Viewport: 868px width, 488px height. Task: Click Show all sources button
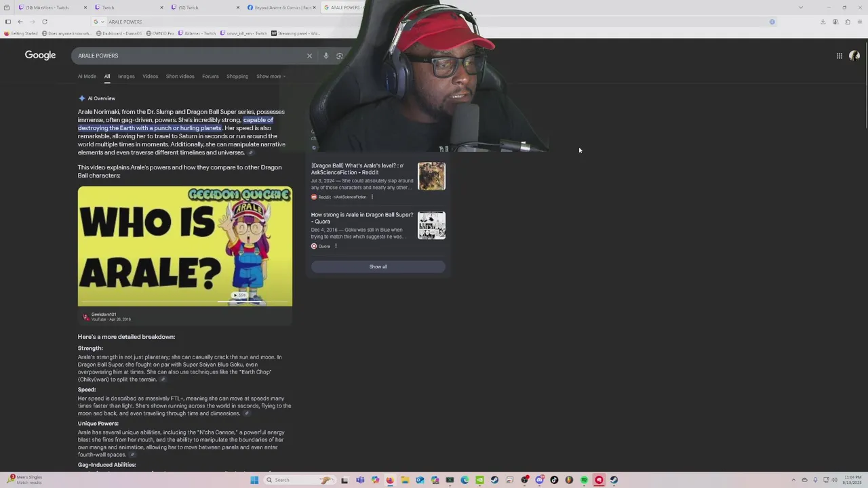(x=378, y=266)
